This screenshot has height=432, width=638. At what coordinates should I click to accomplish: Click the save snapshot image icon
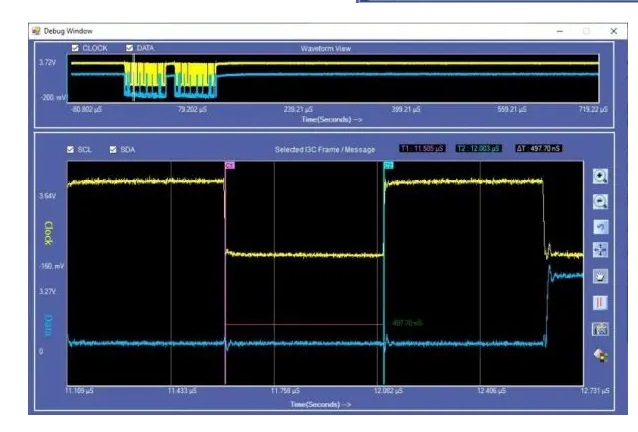pos(600,329)
